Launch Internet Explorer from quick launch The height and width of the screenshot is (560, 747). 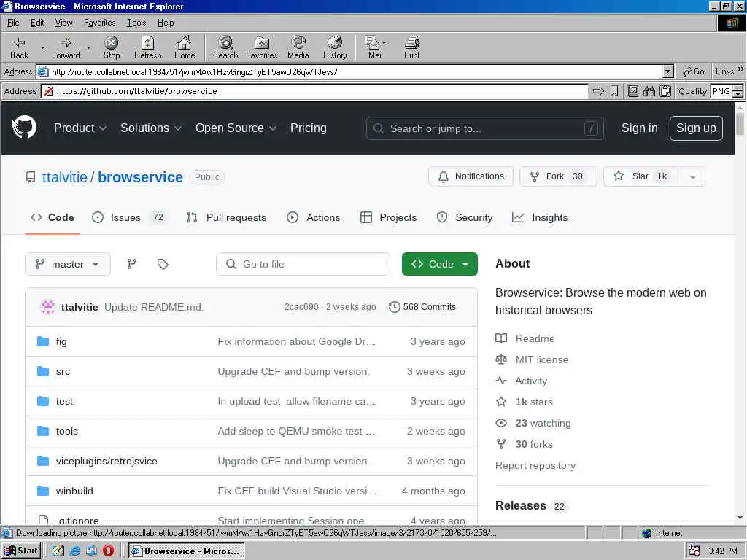point(75,551)
